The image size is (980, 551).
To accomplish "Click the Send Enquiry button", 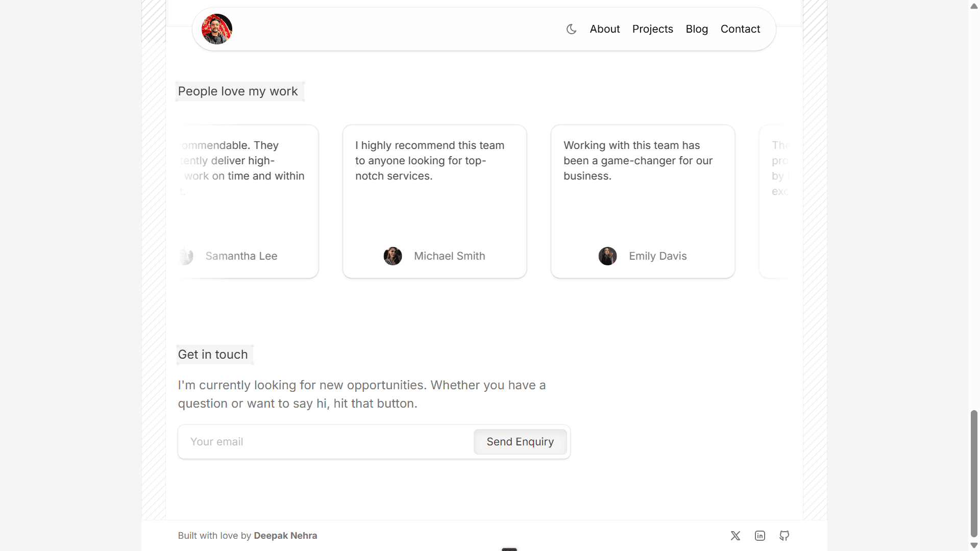I will click(520, 442).
